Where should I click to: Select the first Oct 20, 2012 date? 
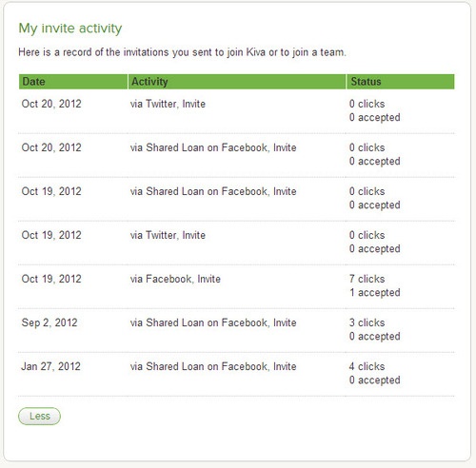51,104
